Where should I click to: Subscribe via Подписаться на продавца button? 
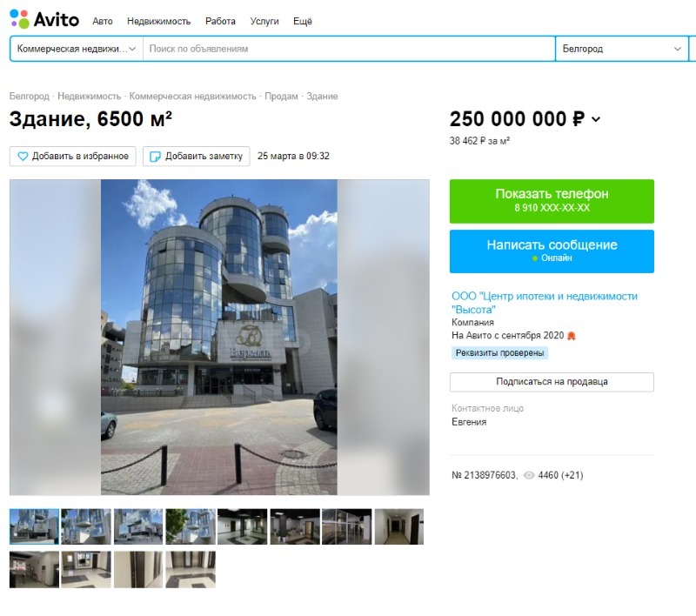[x=552, y=382]
